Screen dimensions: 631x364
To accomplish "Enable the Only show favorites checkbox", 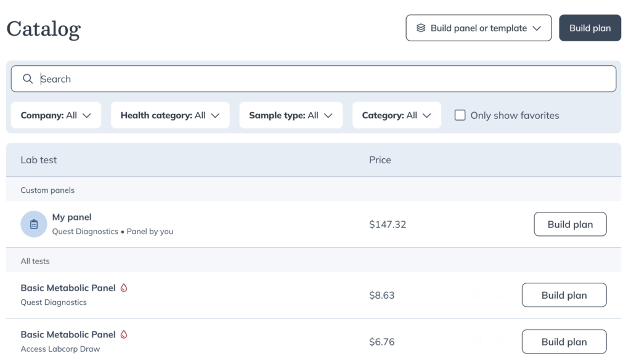I will click(460, 115).
